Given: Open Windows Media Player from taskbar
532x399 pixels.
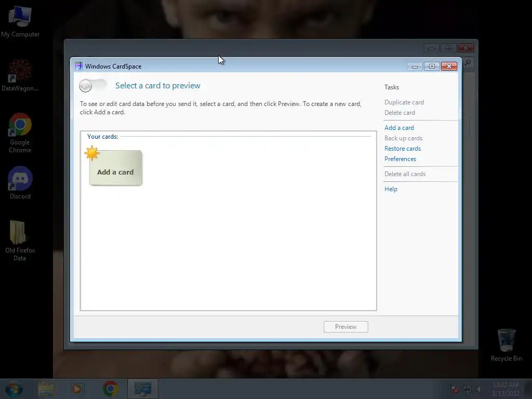Looking at the screenshot, I should (77, 389).
